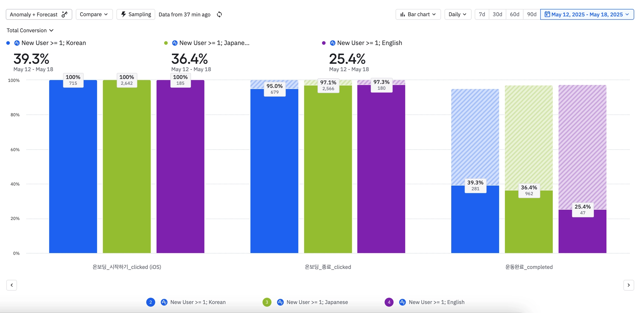The height and width of the screenshot is (313, 644).
Task: Click the purple English legend color dot
Action: tap(324, 43)
